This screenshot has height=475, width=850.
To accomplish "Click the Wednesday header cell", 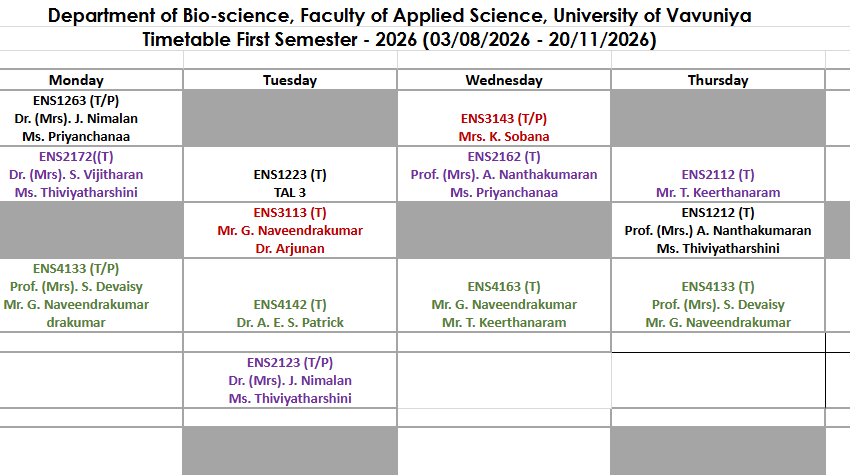I will [504, 80].
